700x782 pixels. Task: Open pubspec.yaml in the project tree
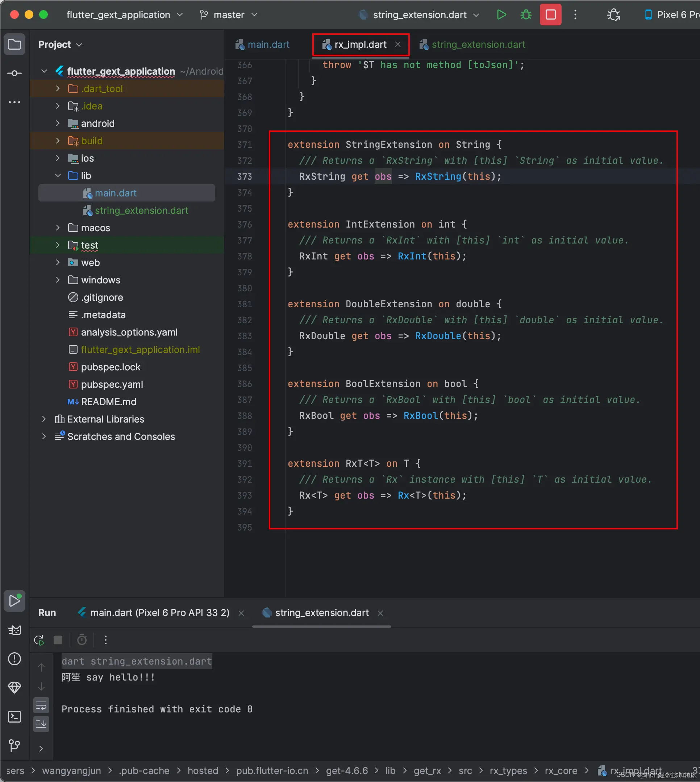coord(112,384)
